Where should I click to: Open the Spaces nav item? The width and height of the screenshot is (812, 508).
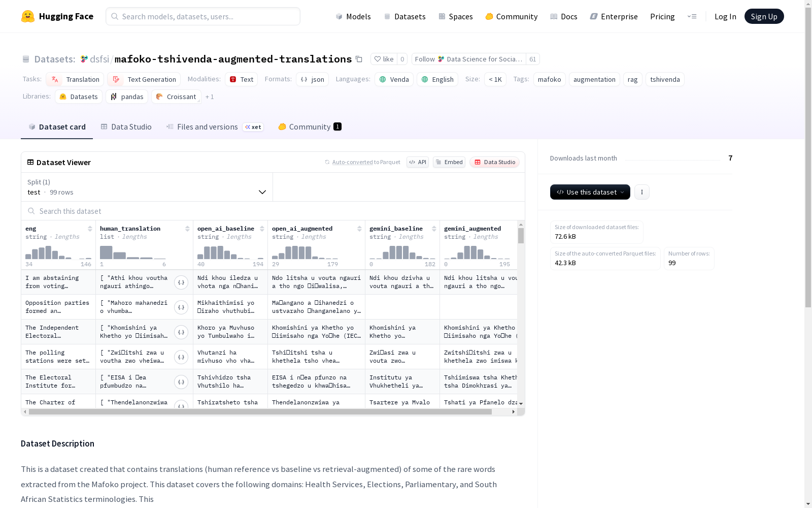[x=456, y=16]
